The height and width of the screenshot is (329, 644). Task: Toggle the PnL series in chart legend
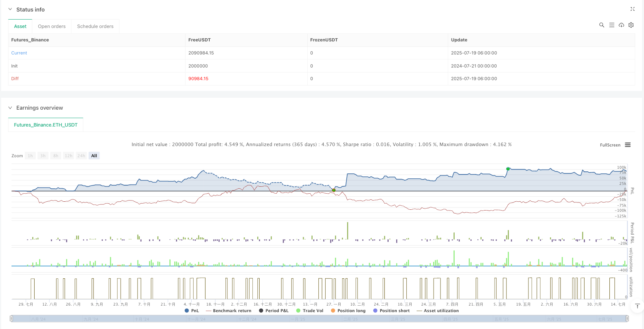pyautogui.click(x=192, y=311)
